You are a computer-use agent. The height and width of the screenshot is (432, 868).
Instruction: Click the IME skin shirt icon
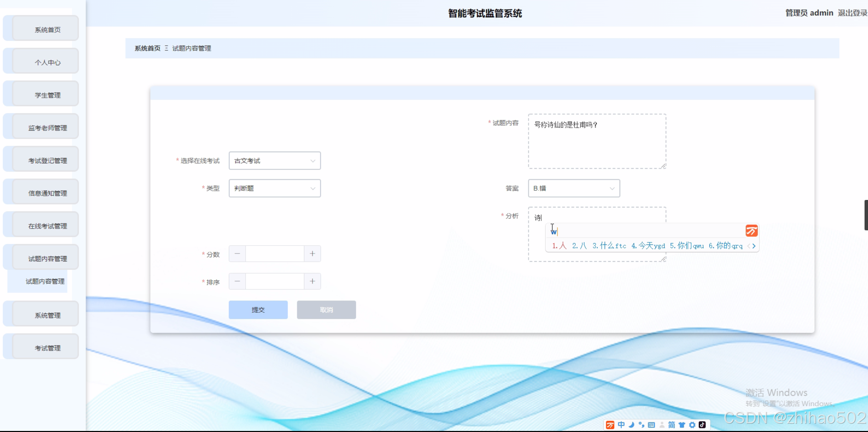682,425
